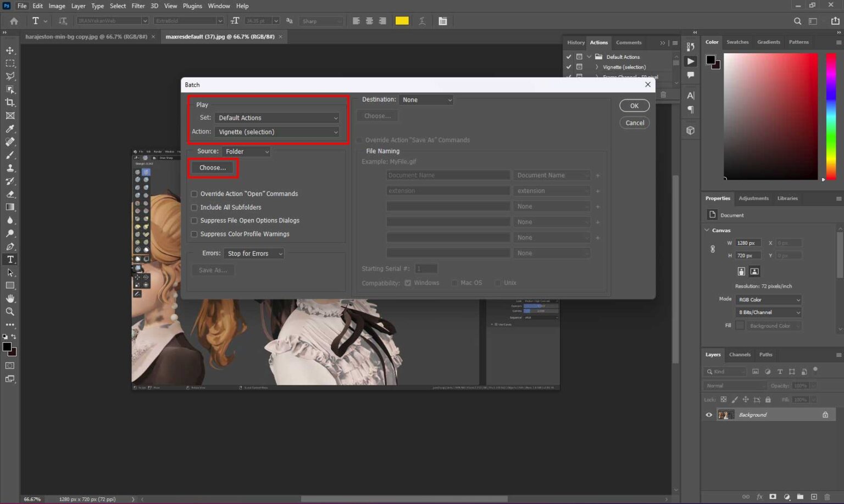The width and height of the screenshot is (844, 504).
Task: Enable Suppress Color Profile Warnings
Action: 194,234
